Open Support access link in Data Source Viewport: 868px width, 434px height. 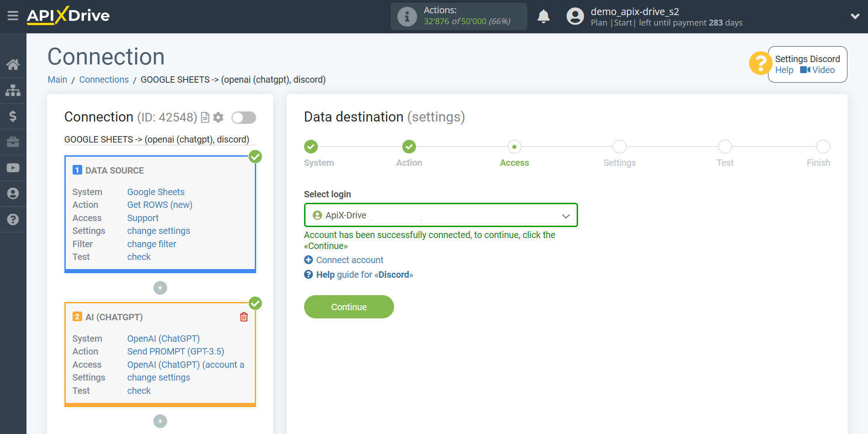tap(143, 218)
